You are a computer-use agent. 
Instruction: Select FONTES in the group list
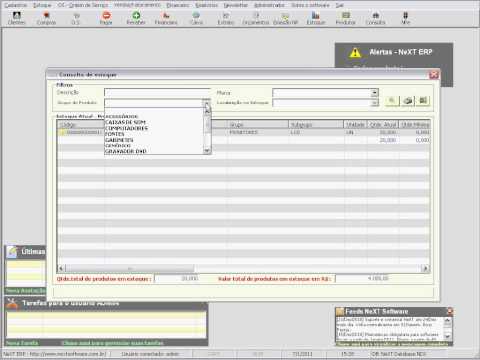pyautogui.click(x=115, y=134)
